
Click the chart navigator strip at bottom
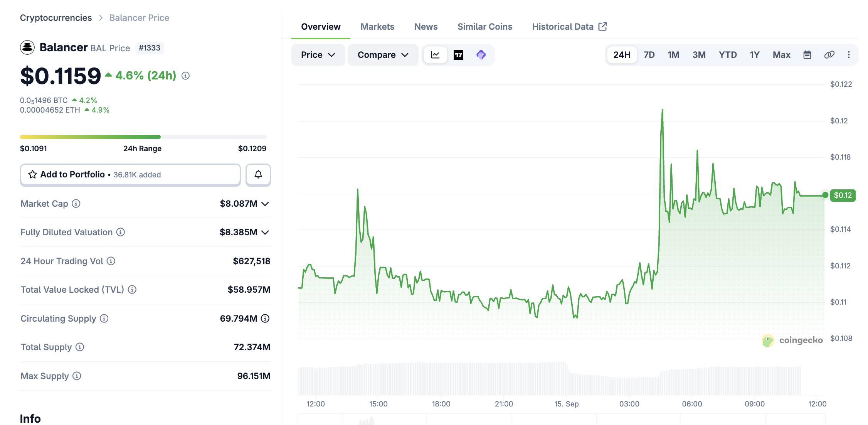click(562, 419)
